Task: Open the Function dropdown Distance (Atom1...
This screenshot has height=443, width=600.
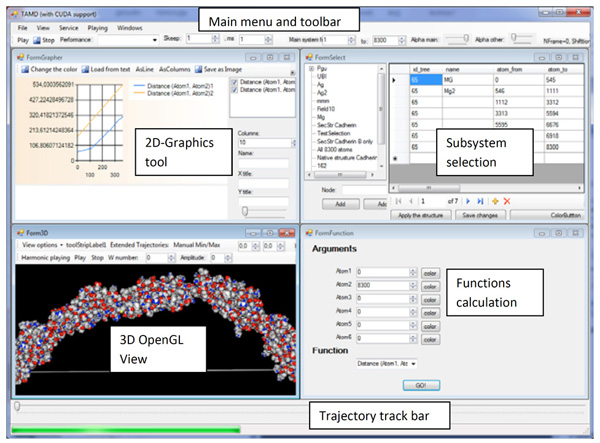Action: pyautogui.click(x=386, y=363)
